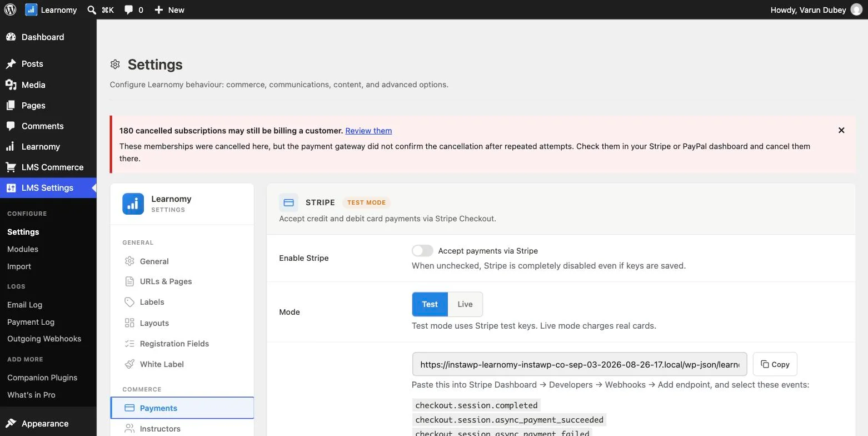Select Test mode
The image size is (868, 436).
pos(430,304)
